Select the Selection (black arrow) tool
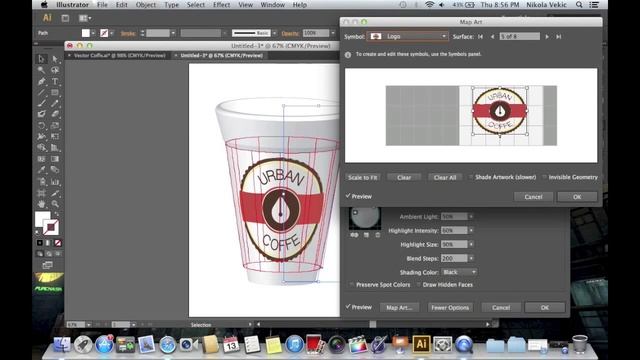This screenshot has width=640, height=360. [x=41, y=59]
